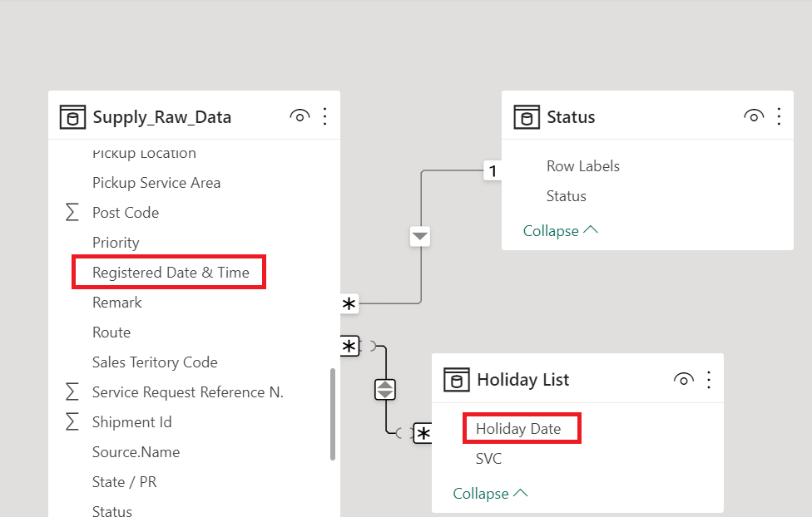Click the sigma icon next to Service Request Reference

pyautogui.click(x=72, y=391)
